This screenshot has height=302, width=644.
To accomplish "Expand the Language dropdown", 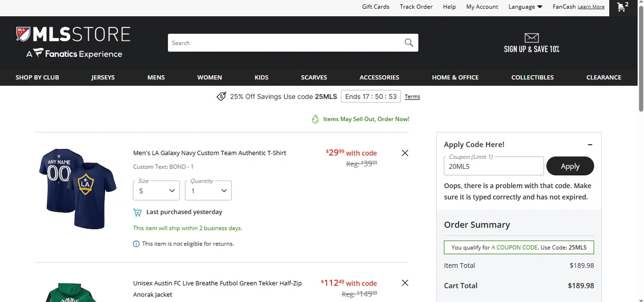I will 526,7.
